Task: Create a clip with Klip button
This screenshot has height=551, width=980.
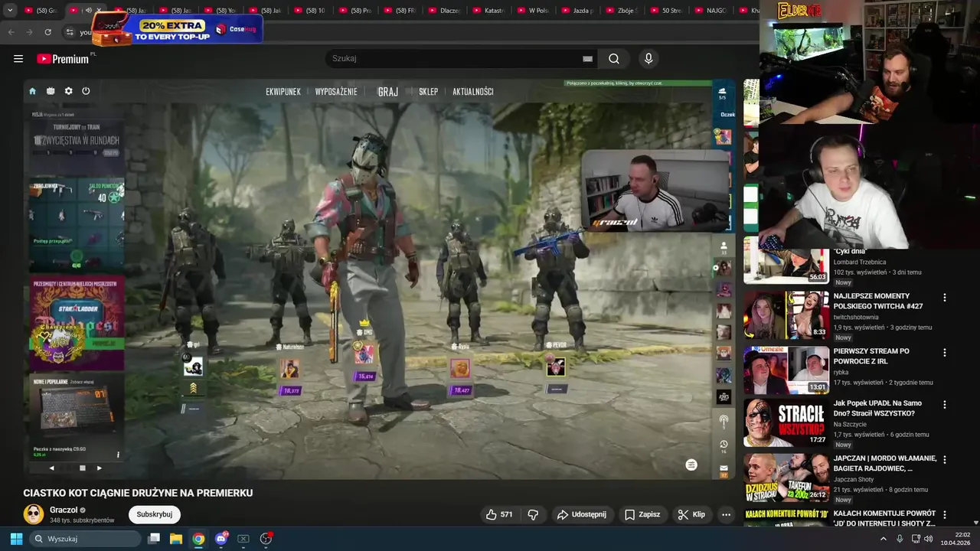Action: point(691,515)
